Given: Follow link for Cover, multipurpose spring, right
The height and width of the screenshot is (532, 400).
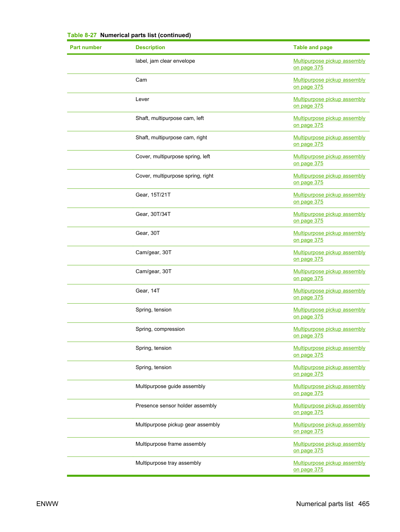Looking at the screenshot, I should click(329, 179).
